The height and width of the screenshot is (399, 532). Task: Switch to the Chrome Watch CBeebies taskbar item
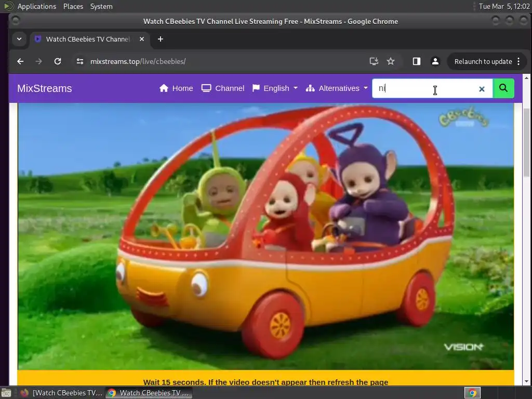(x=149, y=393)
